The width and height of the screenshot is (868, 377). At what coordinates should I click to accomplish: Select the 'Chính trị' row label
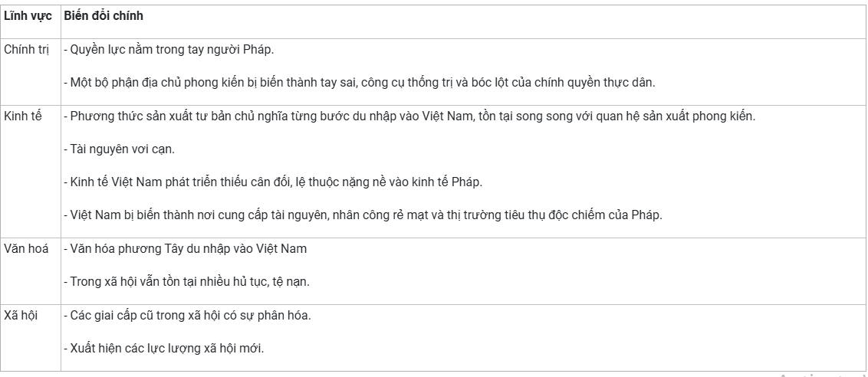[x=27, y=49]
